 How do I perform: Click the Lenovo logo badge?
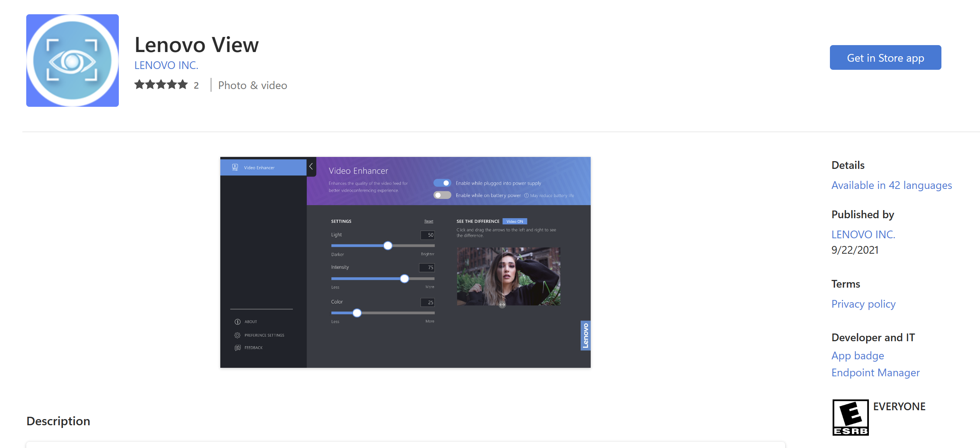[x=586, y=335]
